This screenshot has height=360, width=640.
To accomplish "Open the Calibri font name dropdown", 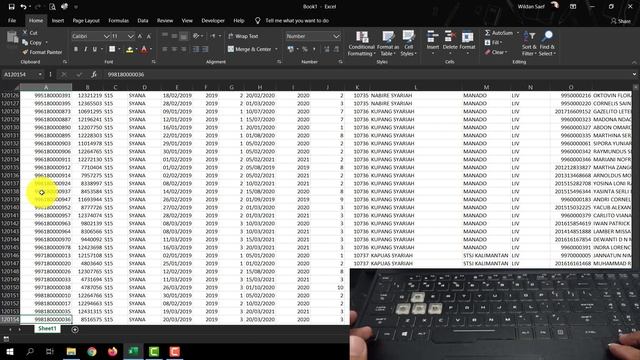I will (106, 36).
